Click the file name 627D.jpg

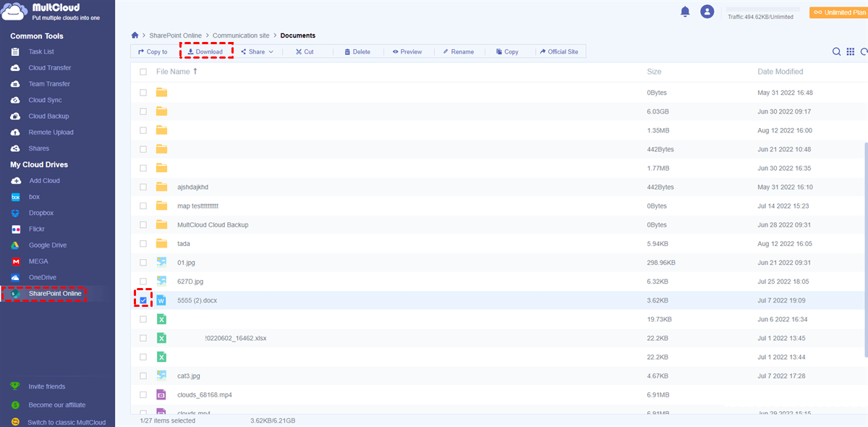click(x=190, y=282)
